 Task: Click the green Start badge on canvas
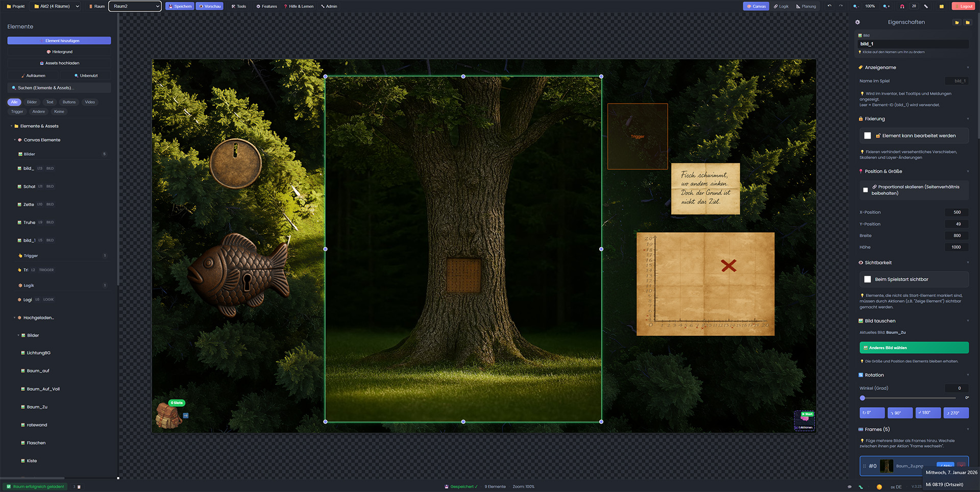coord(807,414)
